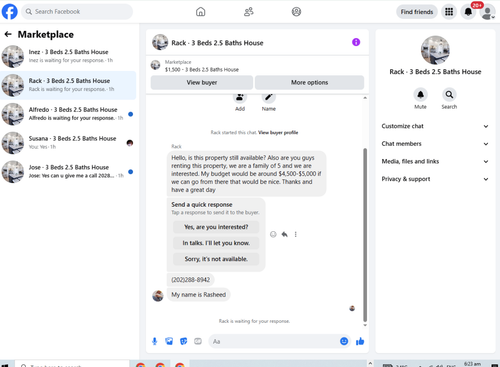Open Rack profile picture in right panel
Image resolution: width=500 pixels, height=367 pixels.
coord(435,50)
